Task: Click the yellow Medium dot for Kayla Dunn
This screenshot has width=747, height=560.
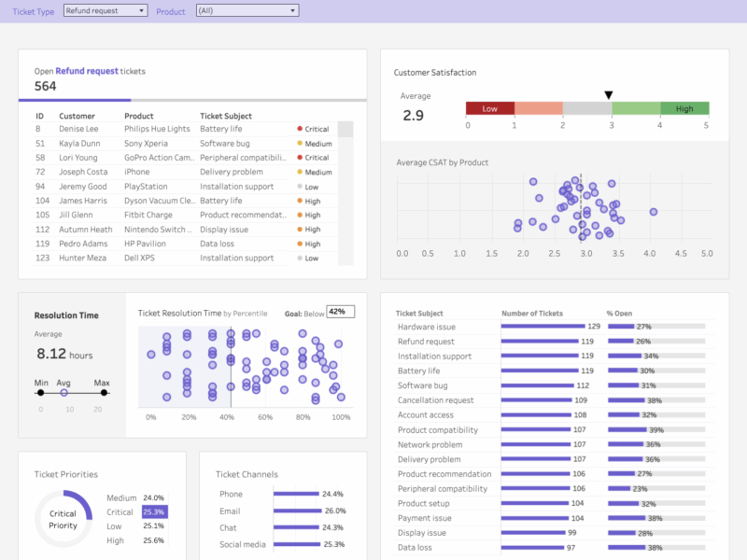Action: [x=300, y=144]
